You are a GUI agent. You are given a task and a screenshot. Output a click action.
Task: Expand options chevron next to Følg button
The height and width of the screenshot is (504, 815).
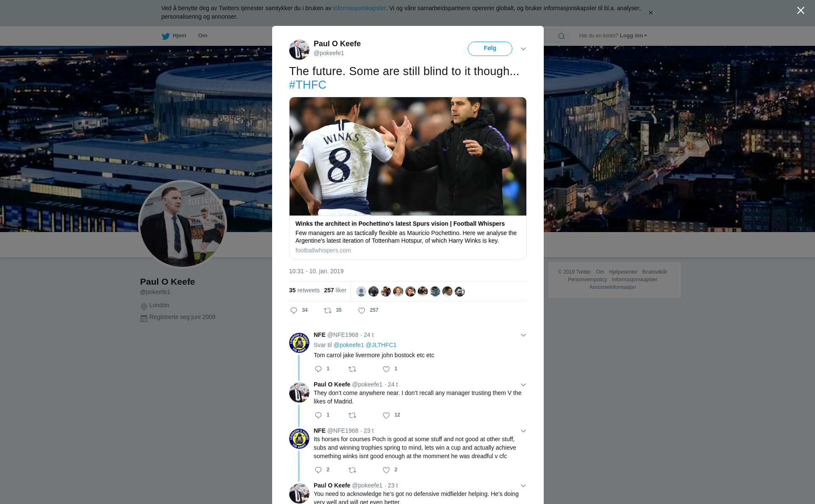pyautogui.click(x=523, y=49)
